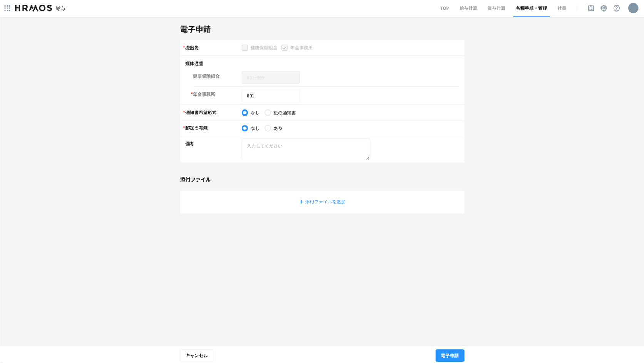Select なし for 通知書希望形式
The image size is (644, 363).
[245, 113]
